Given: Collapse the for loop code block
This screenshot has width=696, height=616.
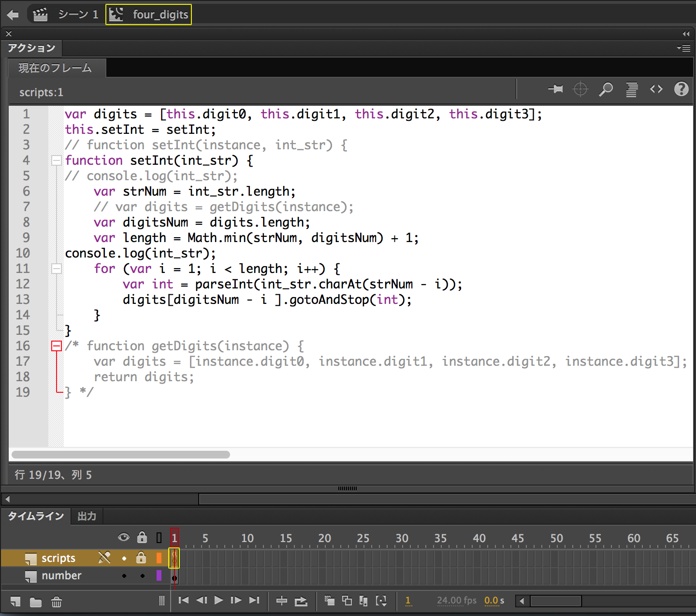Looking at the screenshot, I should pyautogui.click(x=57, y=269).
